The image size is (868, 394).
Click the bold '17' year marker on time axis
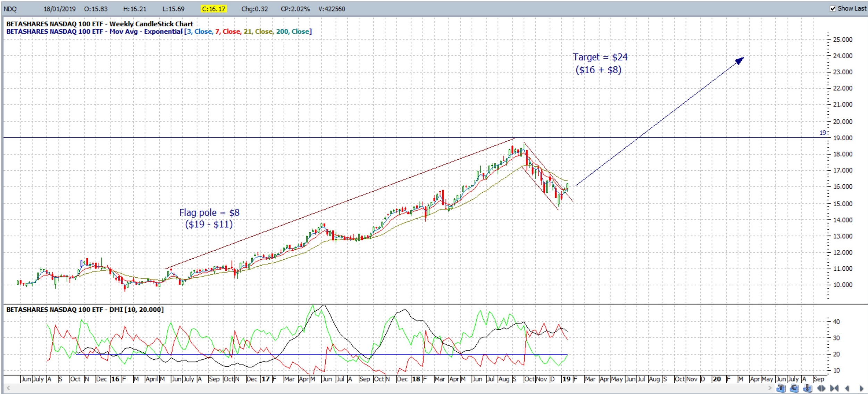[266, 379]
